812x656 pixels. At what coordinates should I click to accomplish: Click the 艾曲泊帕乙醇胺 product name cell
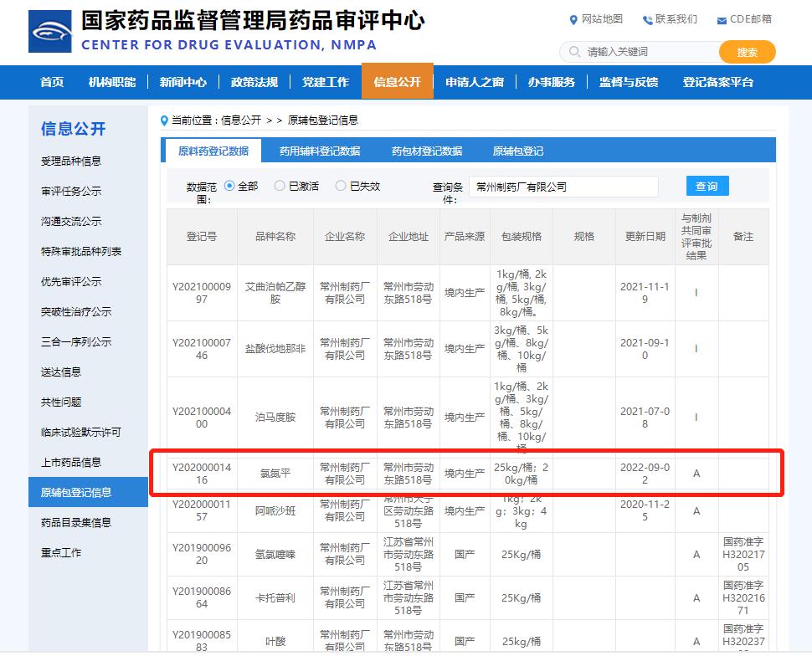pos(275,293)
